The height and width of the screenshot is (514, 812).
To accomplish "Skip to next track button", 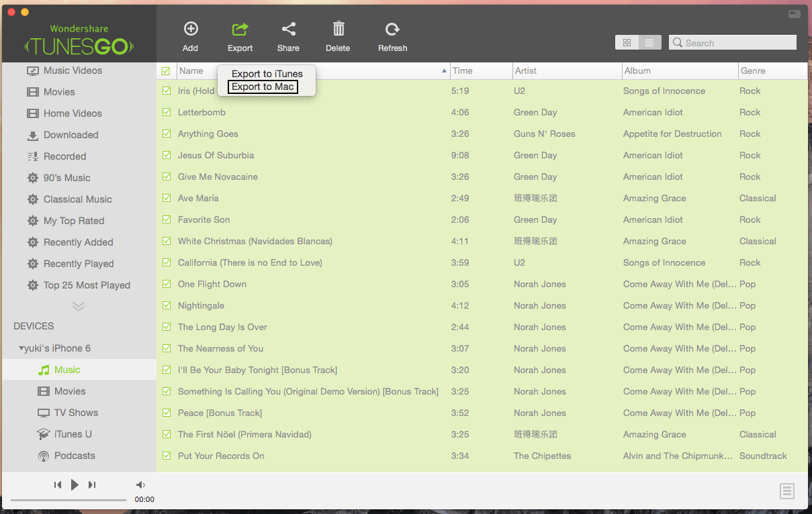I will click(92, 484).
